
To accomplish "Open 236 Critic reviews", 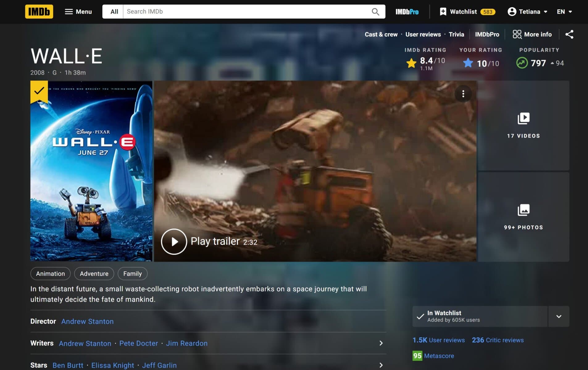I will tap(498, 340).
